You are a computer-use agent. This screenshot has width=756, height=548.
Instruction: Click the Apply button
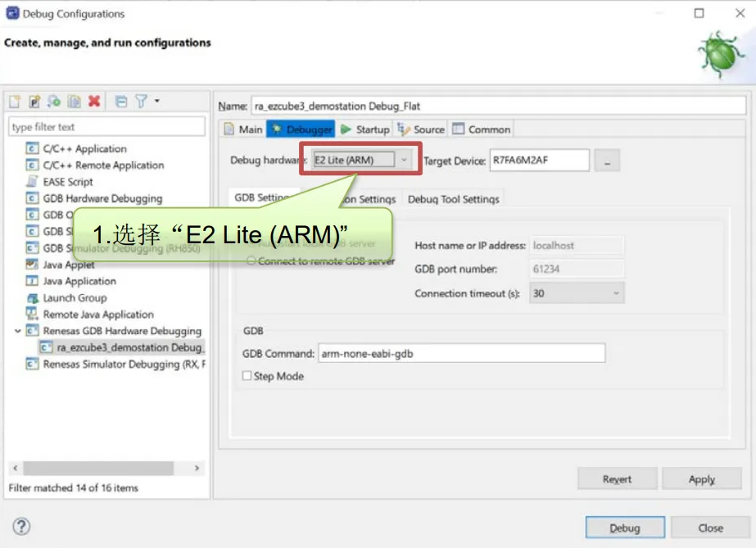pyautogui.click(x=701, y=479)
